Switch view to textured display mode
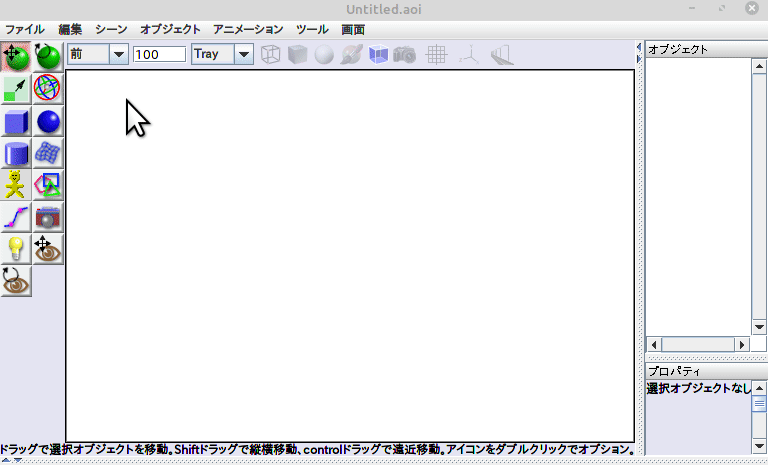Image resolution: width=768 pixels, height=465 pixels. pos(351,54)
